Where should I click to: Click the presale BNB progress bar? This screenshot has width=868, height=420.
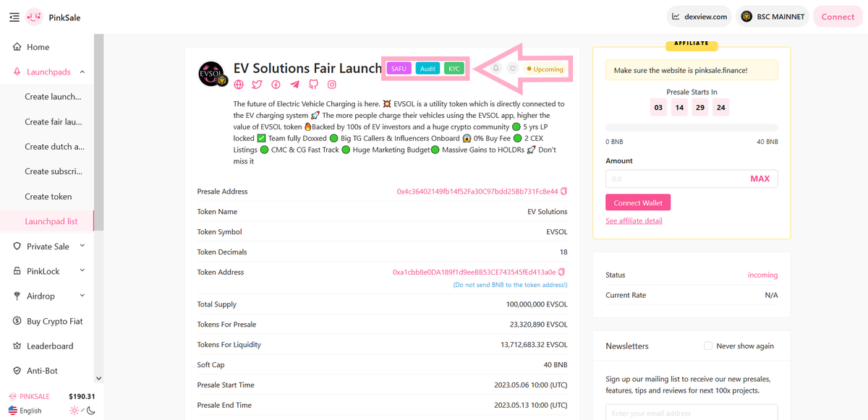click(692, 127)
